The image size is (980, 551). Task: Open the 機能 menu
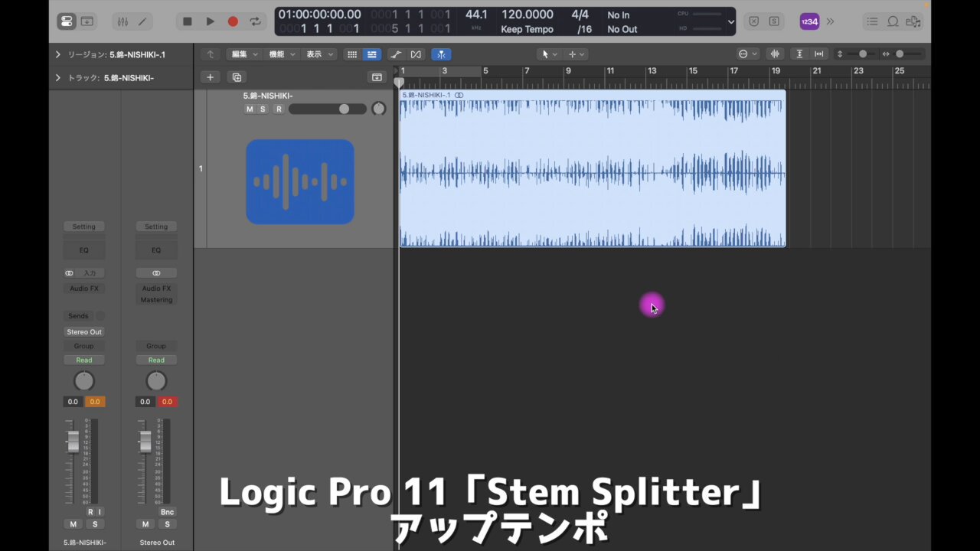282,54
